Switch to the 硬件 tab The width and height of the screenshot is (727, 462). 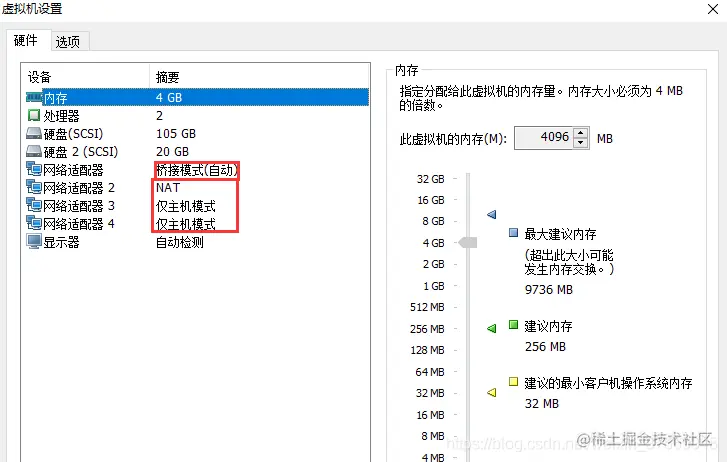click(x=26, y=40)
